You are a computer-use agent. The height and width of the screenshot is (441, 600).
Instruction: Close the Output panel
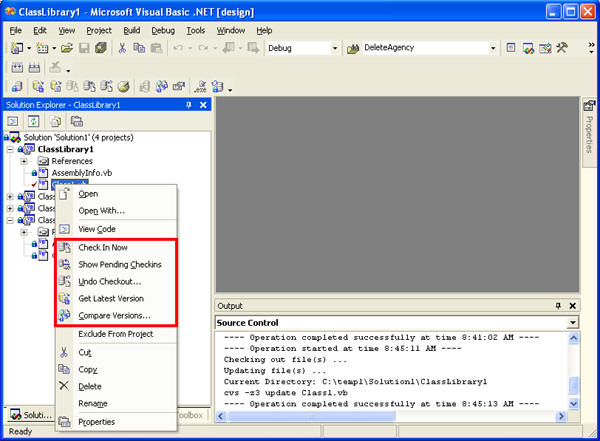572,305
